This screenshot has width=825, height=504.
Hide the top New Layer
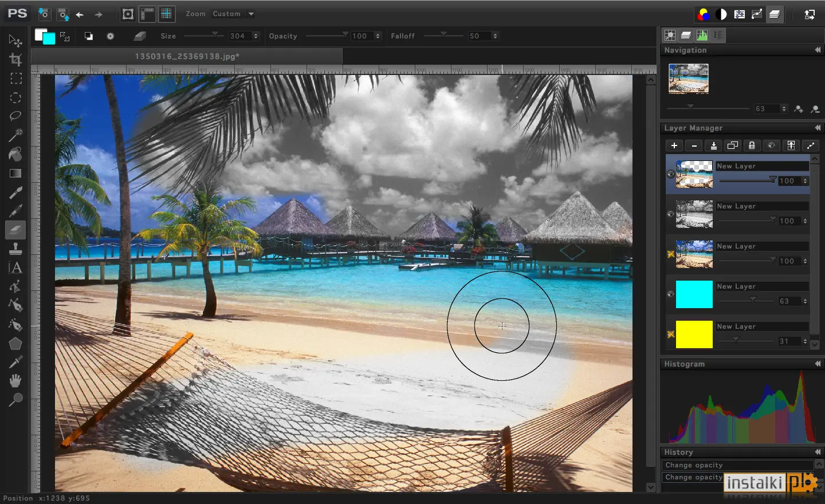click(671, 174)
